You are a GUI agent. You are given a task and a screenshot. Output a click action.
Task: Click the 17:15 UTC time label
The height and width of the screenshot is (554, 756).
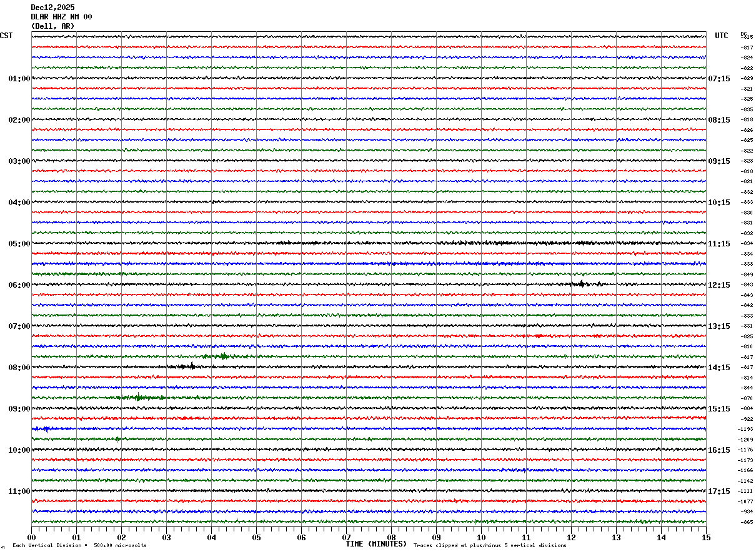(719, 491)
